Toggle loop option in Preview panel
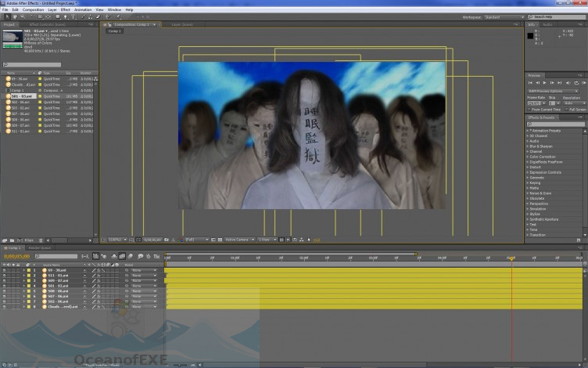 576,83
